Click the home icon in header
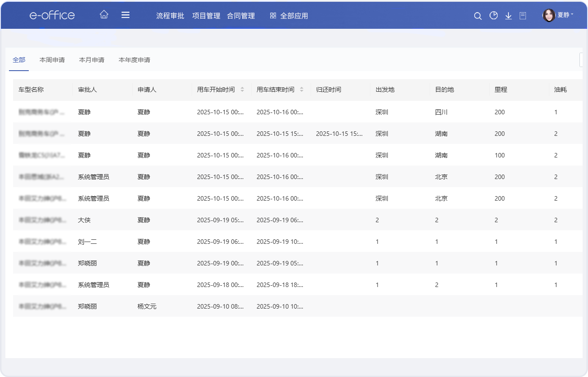 [x=104, y=15]
